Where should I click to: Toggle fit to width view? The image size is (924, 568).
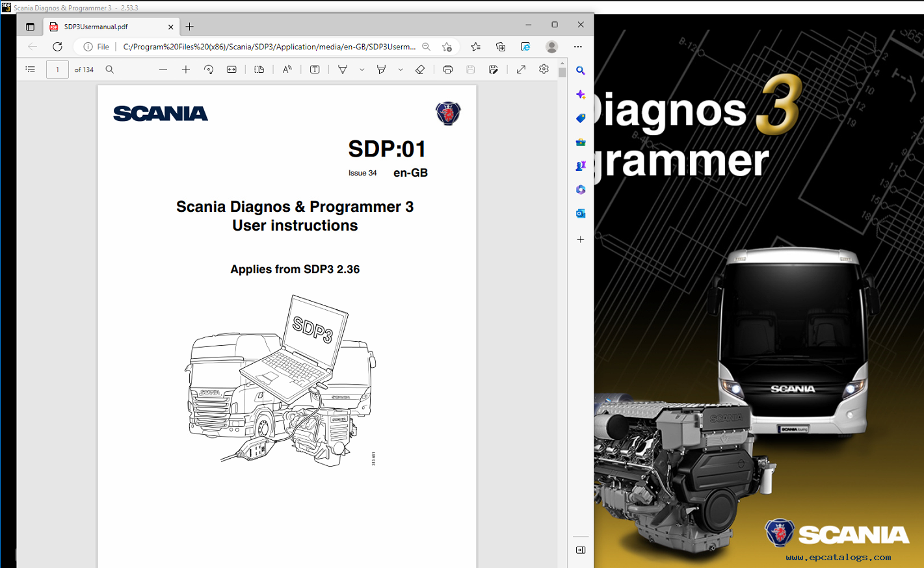click(231, 70)
